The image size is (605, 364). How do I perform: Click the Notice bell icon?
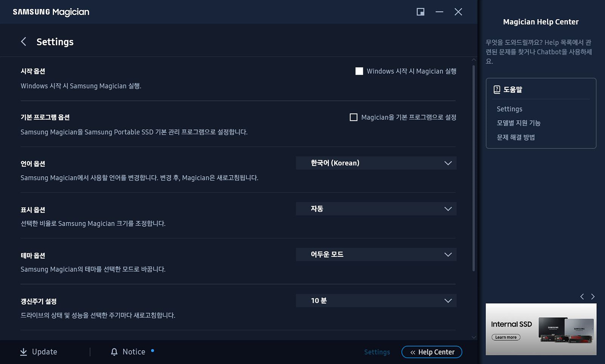click(114, 352)
